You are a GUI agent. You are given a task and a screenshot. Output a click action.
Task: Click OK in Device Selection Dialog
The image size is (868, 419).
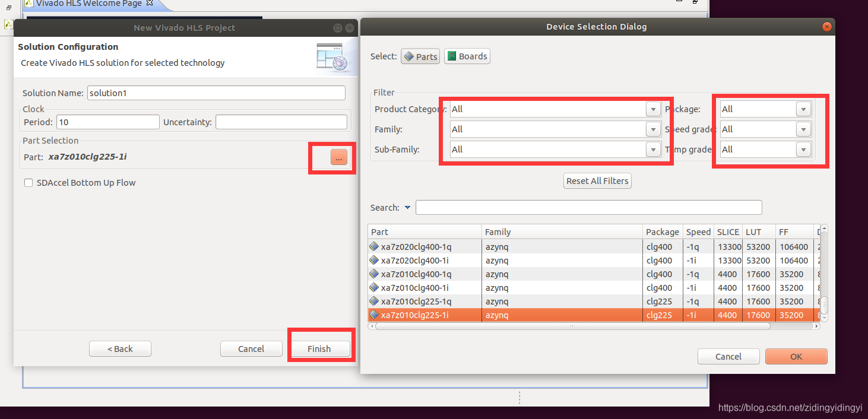(x=796, y=357)
